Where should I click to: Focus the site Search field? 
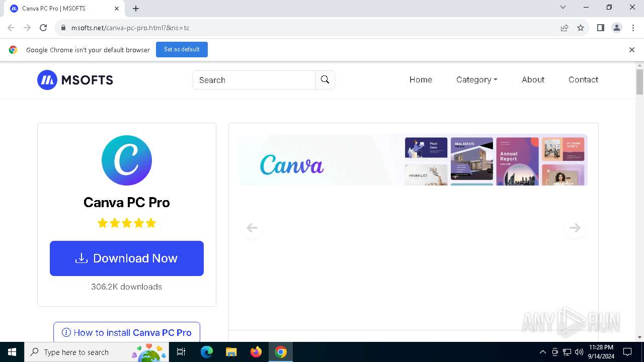[254, 80]
